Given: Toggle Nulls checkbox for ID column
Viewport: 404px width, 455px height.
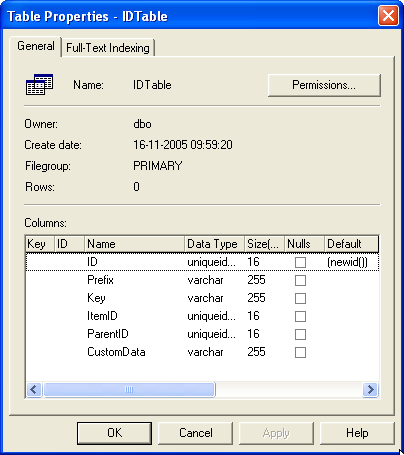Looking at the screenshot, I should pos(300,262).
